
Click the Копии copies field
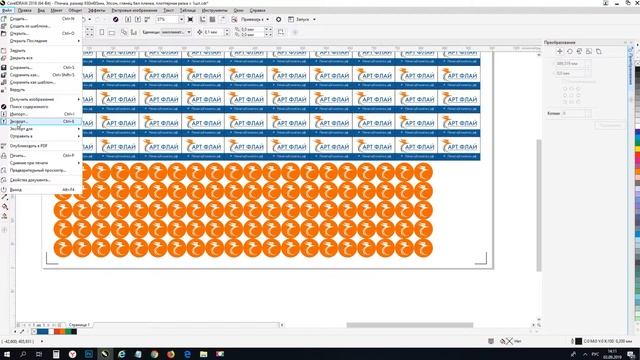click(x=574, y=113)
